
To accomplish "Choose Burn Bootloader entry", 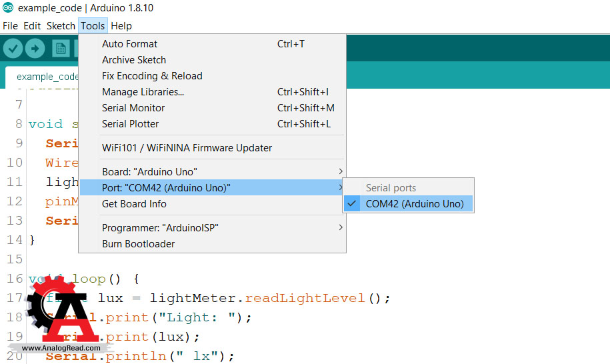I will [213, 244].
